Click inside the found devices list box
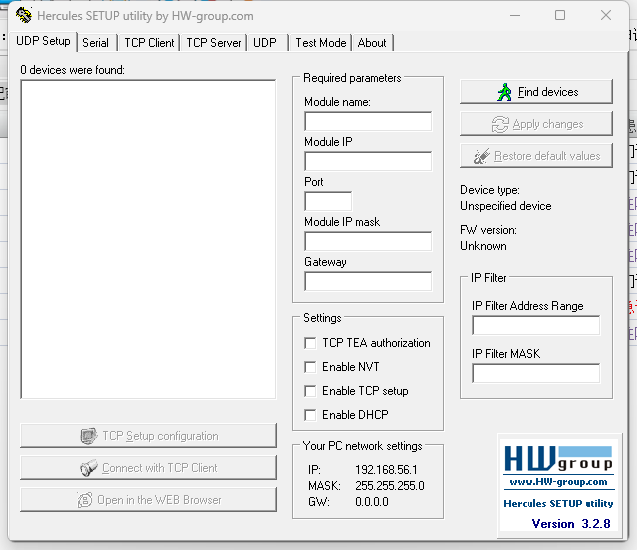The width and height of the screenshot is (637, 550). pyautogui.click(x=148, y=239)
